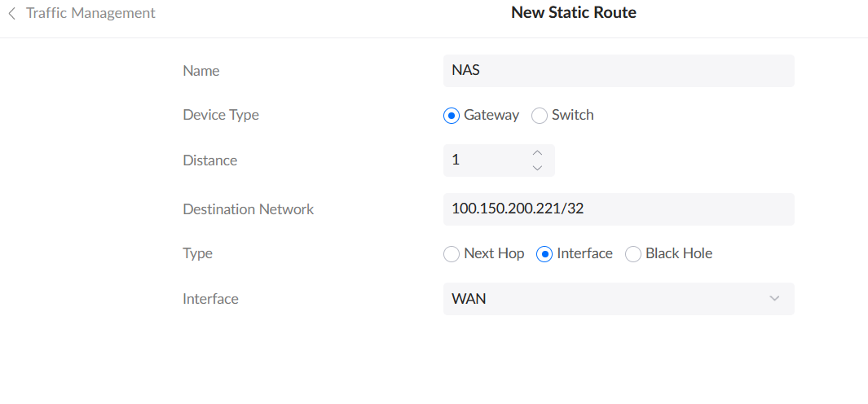Click the chevron arrow in Interface dropdown

click(774, 299)
